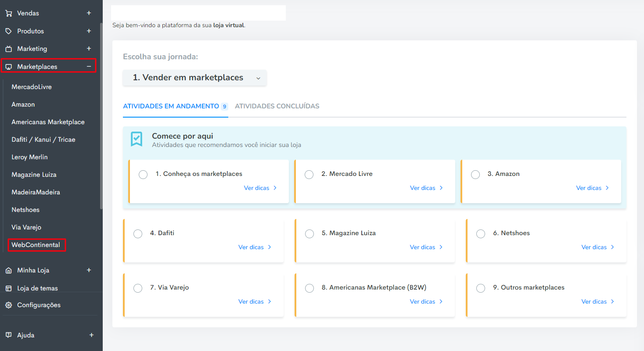The width and height of the screenshot is (644, 351).
Task: Click the bookmark check icon beside Comece por aqui
Action: click(137, 139)
